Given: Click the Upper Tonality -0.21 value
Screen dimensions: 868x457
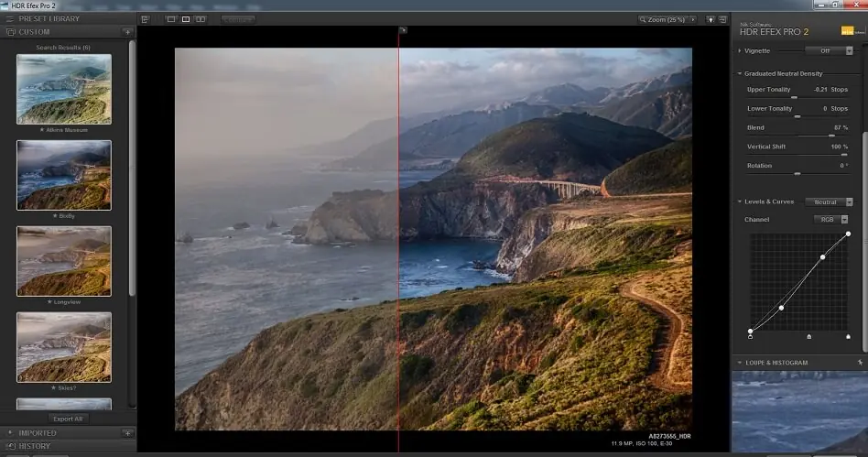Looking at the screenshot, I should 820,89.
